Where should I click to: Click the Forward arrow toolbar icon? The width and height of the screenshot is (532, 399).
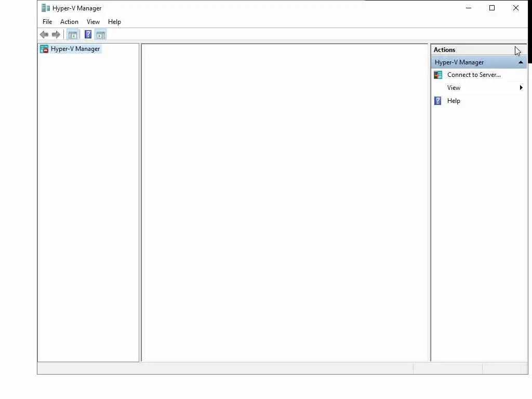coord(56,34)
